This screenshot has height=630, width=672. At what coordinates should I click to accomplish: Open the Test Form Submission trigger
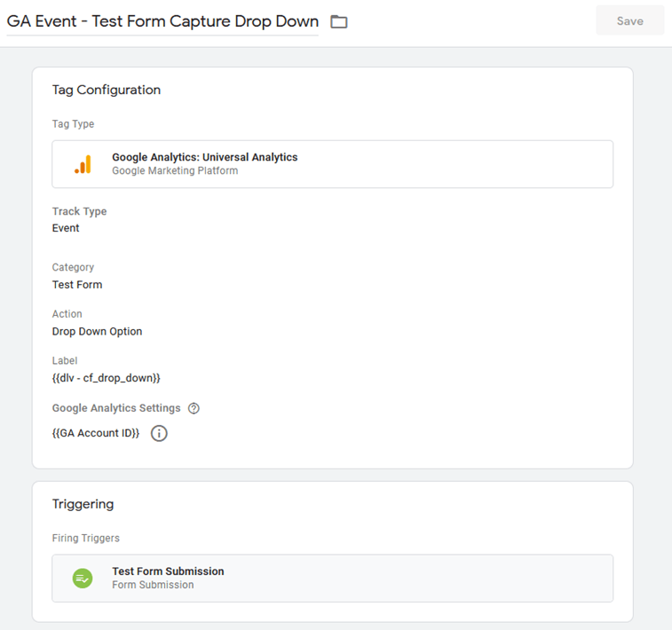click(x=168, y=571)
